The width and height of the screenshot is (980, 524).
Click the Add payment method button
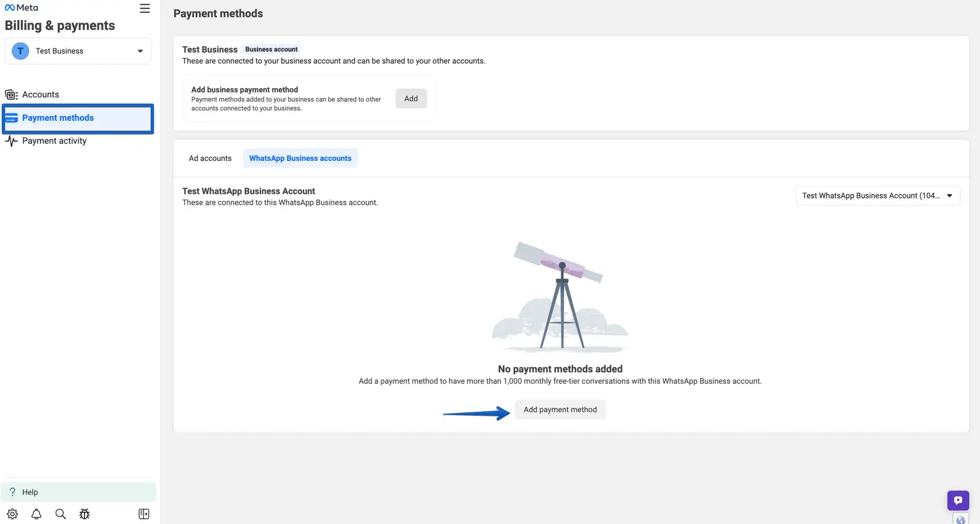pyautogui.click(x=560, y=410)
